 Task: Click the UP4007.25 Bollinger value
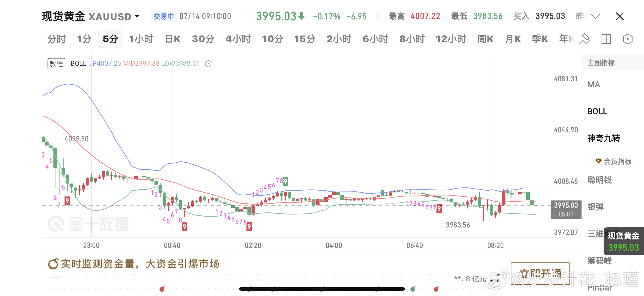coord(104,63)
